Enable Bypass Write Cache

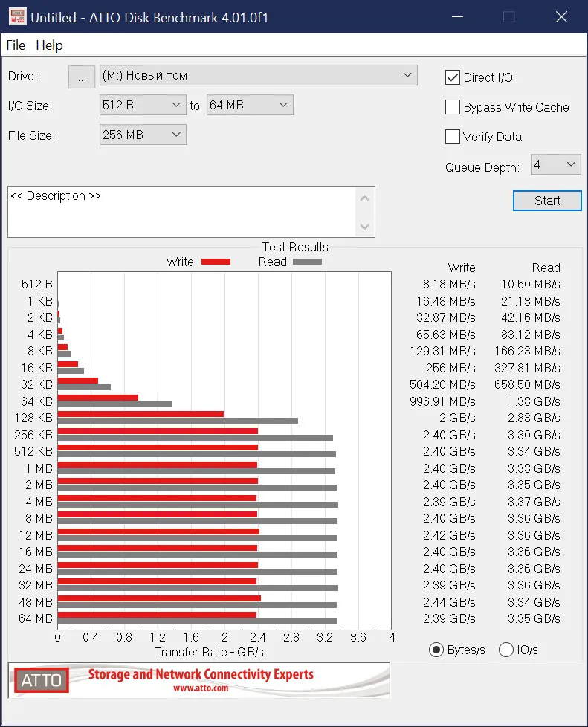coord(452,107)
